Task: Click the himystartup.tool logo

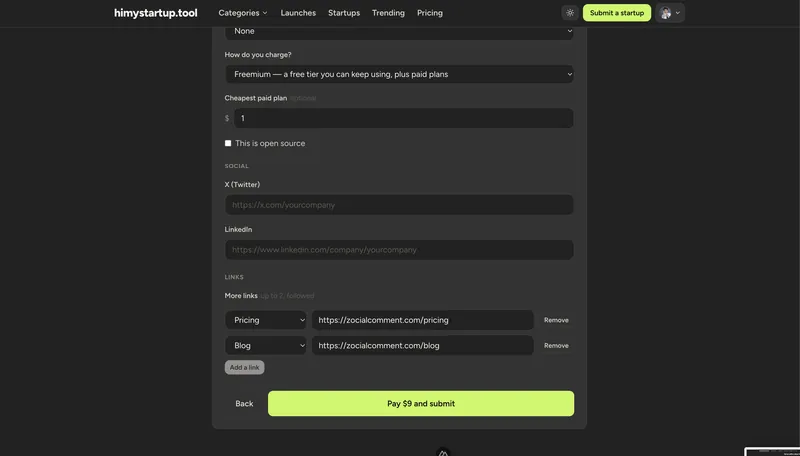Action: pos(156,13)
